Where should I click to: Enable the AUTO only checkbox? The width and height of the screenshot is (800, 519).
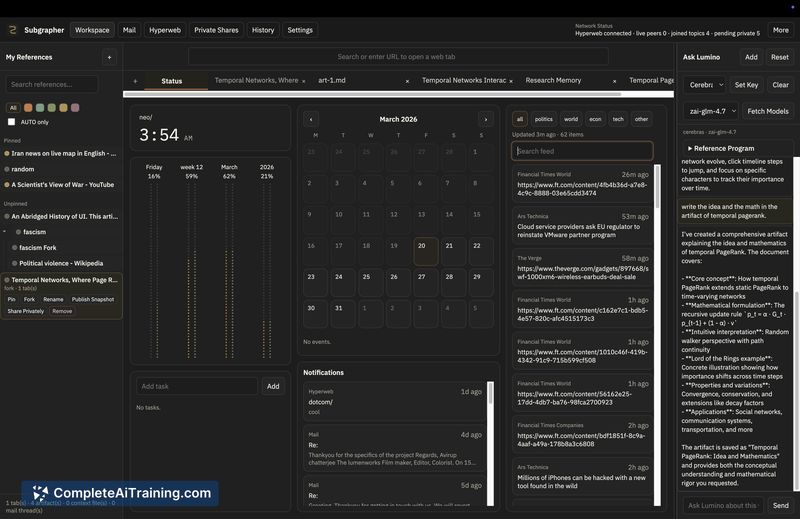(11, 122)
